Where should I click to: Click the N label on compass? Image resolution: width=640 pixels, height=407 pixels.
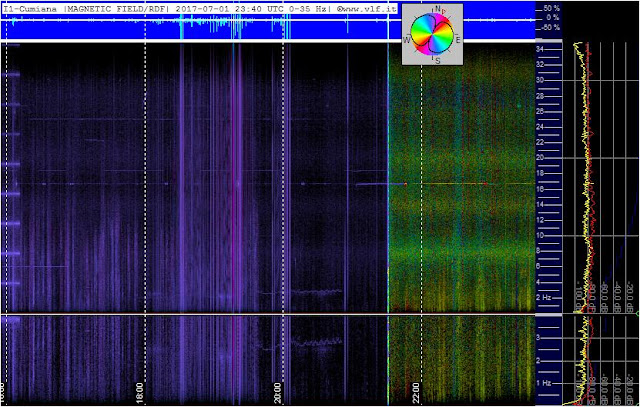438,9
